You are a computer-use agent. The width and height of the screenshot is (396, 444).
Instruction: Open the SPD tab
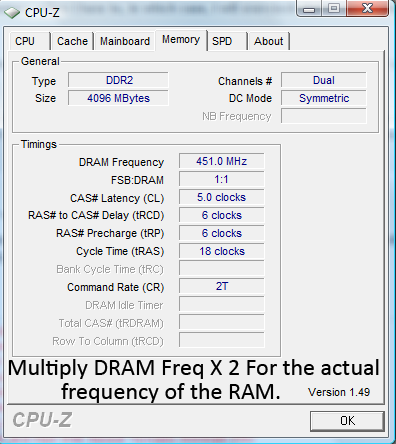(227, 41)
